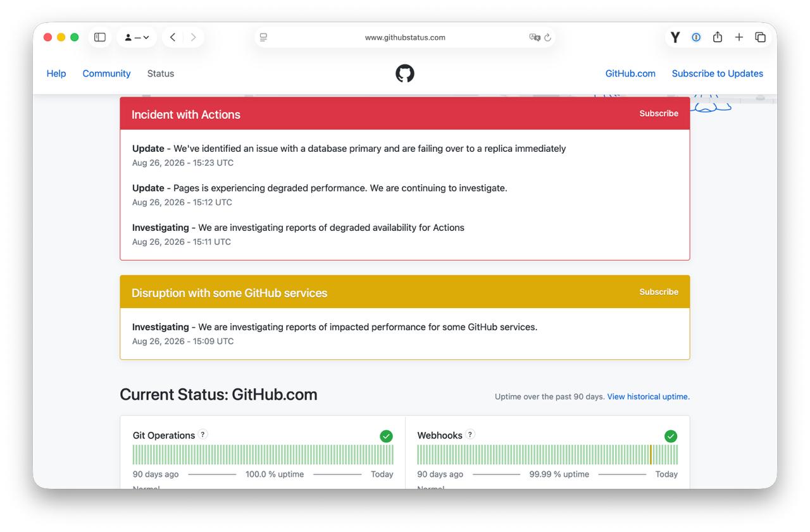Click the Git Operations component name
Image resolution: width=810 pixels, height=532 pixels.
tap(164, 435)
